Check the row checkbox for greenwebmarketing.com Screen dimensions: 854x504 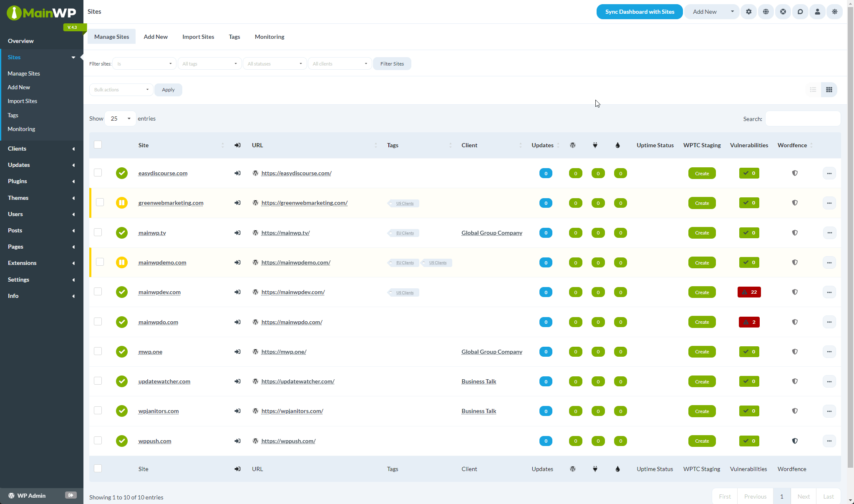(x=100, y=203)
